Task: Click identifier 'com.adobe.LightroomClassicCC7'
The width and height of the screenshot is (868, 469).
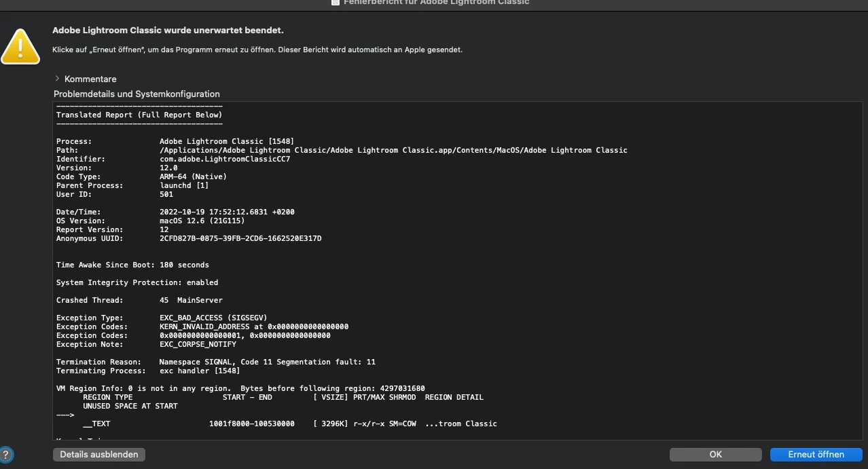Action: 225,159
